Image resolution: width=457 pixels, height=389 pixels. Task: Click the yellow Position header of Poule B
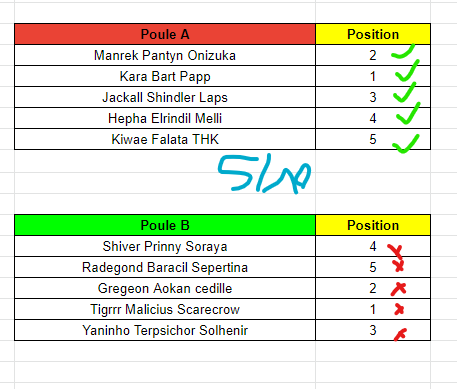[373, 225]
